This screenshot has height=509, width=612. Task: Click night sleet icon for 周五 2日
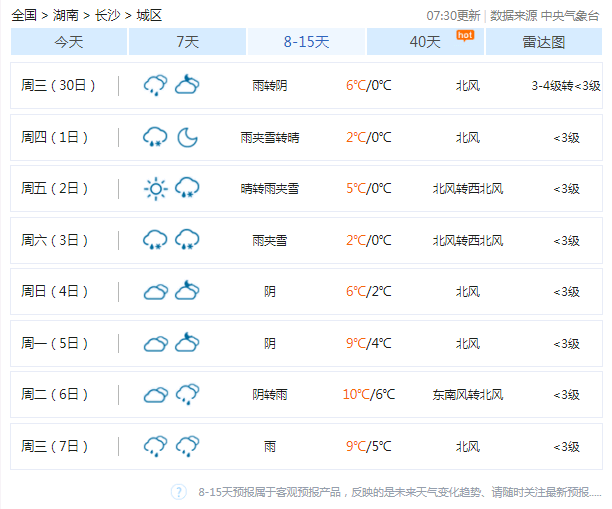187,188
